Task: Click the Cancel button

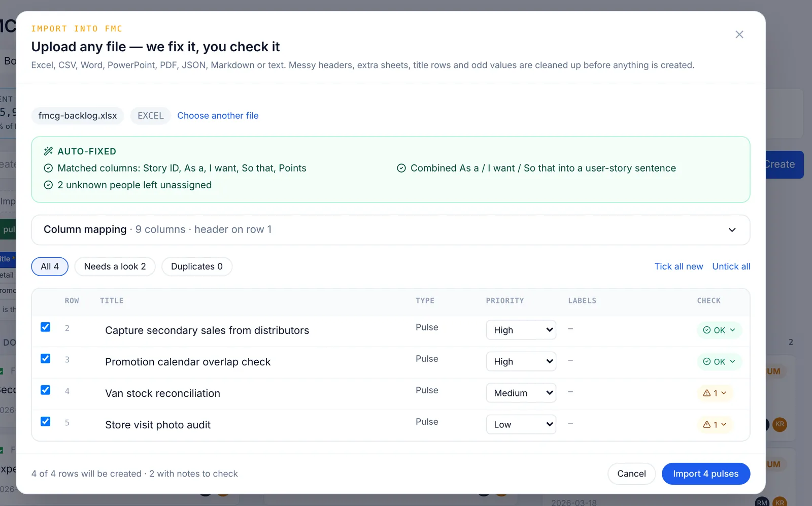Action: (631, 474)
